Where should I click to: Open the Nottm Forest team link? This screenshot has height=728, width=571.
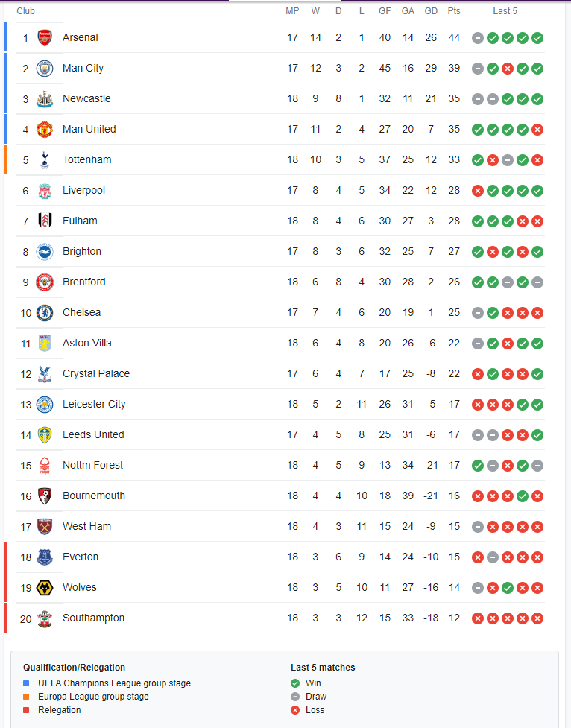pos(93,465)
